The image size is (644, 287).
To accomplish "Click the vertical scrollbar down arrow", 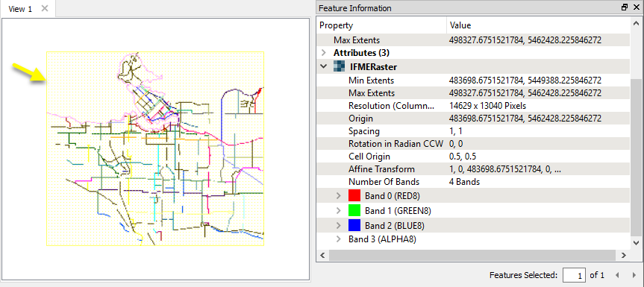I will pyautogui.click(x=636, y=243).
